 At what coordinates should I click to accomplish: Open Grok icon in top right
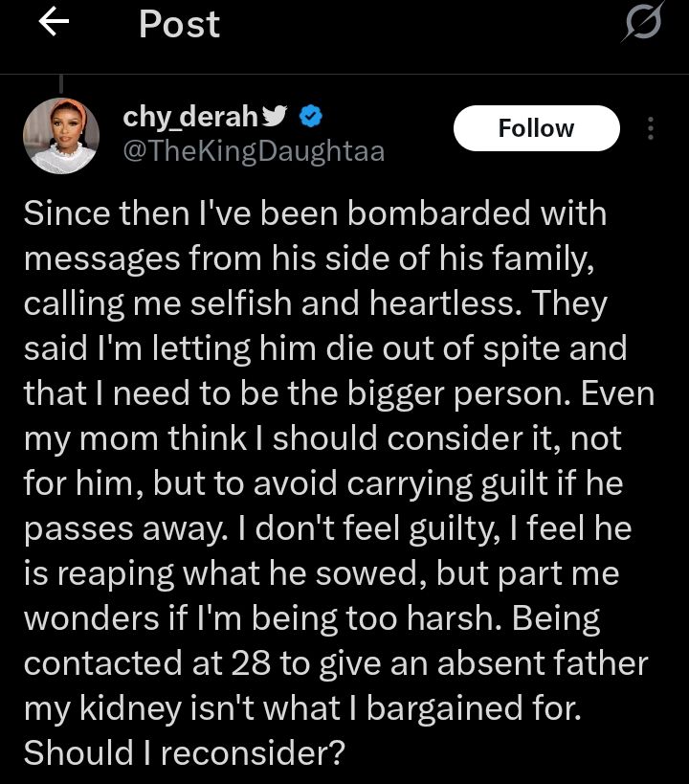coord(640,22)
